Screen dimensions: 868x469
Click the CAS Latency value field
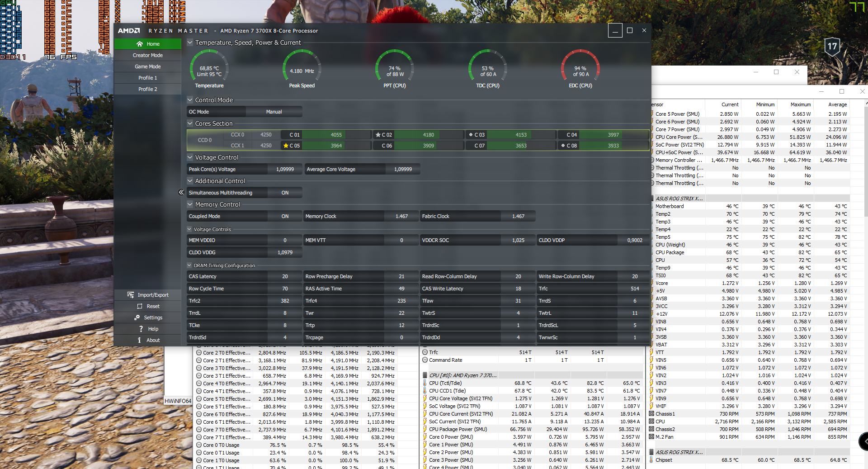285,276
